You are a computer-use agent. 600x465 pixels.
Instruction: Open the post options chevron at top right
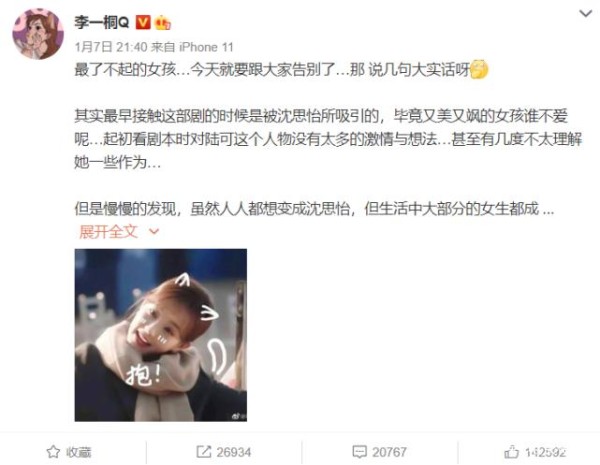point(585,14)
